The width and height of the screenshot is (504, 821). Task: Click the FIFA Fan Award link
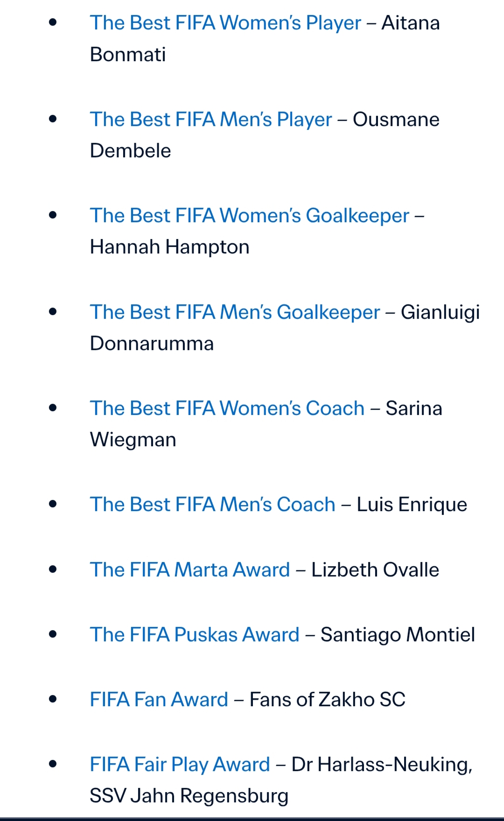[159, 700]
